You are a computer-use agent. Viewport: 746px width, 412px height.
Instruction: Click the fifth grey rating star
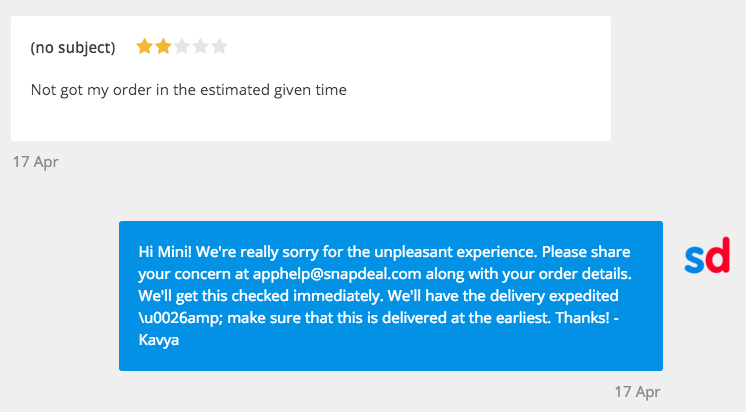pos(219,46)
